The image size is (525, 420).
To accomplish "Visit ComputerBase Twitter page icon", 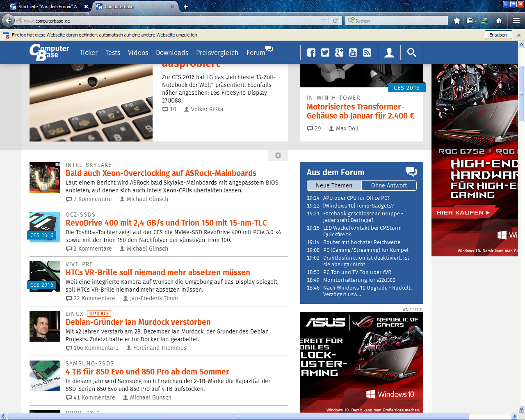I will 325,52.
